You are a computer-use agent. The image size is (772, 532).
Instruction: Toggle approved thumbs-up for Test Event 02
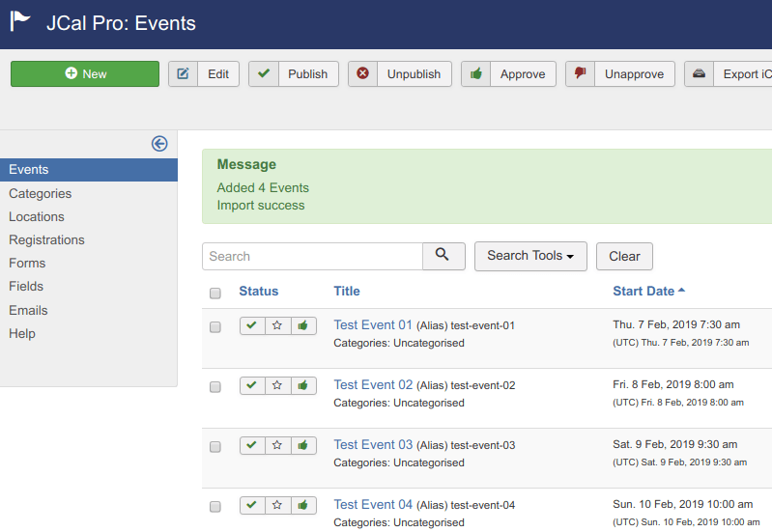coord(303,386)
